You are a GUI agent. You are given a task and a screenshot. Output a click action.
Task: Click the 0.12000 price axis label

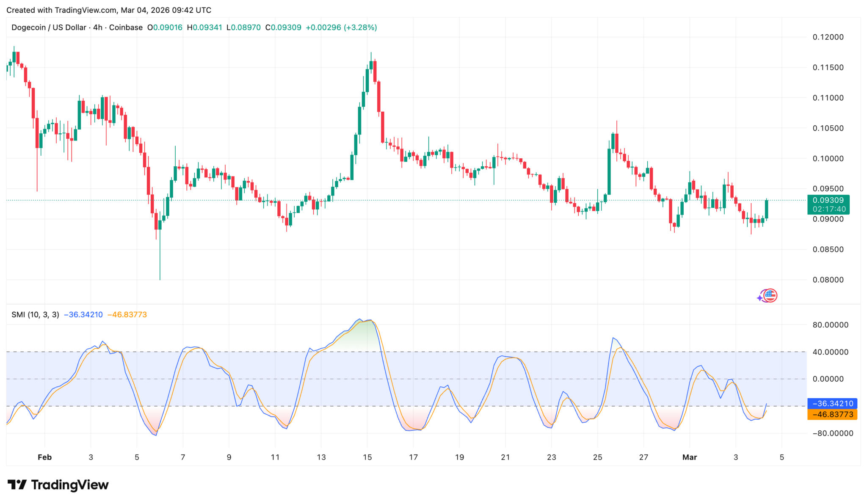[x=828, y=37]
